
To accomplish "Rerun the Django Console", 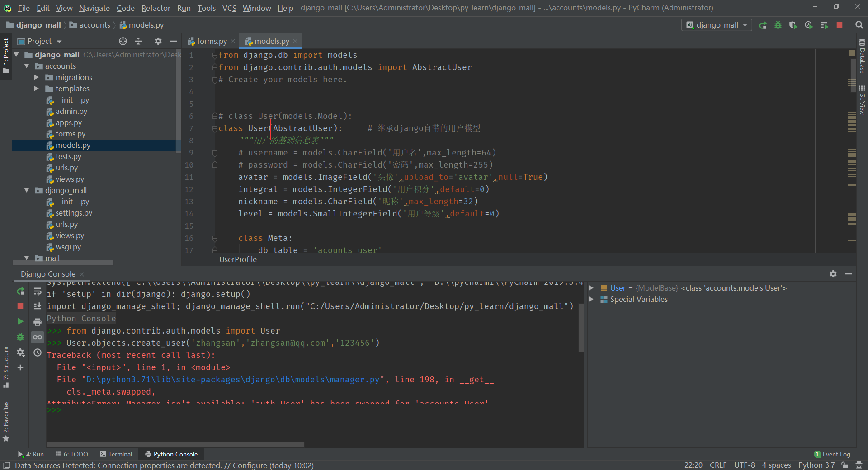I will (x=20, y=291).
